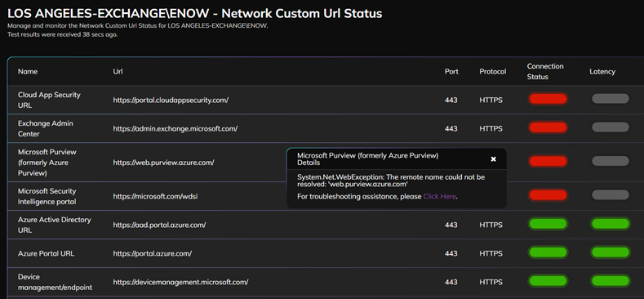Select the Azure Portal URL name cell
644x299 pixels.
tap(46, 254)
